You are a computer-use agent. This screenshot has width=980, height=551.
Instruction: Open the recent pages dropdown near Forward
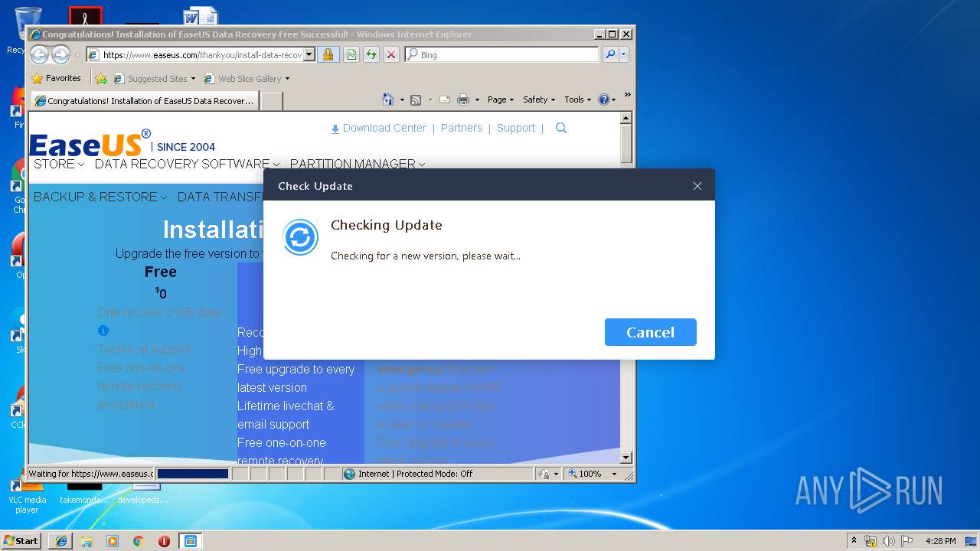pyautogui.click(x=77, y=55)
